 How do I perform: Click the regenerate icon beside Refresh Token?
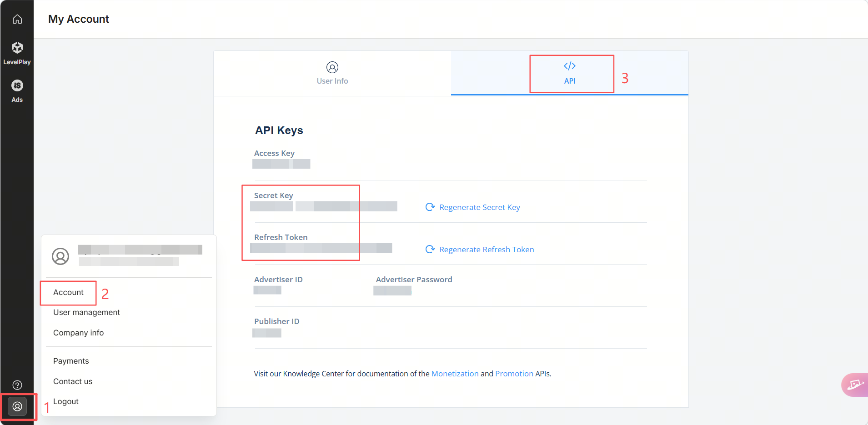(430, 250)
